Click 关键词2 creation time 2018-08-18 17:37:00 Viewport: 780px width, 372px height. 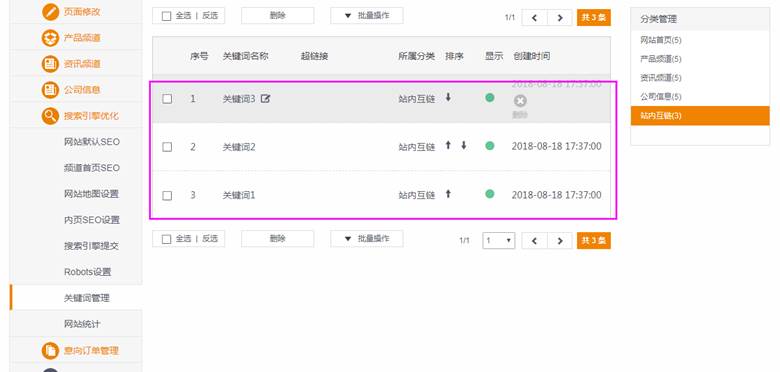click(x=557, y=146)
